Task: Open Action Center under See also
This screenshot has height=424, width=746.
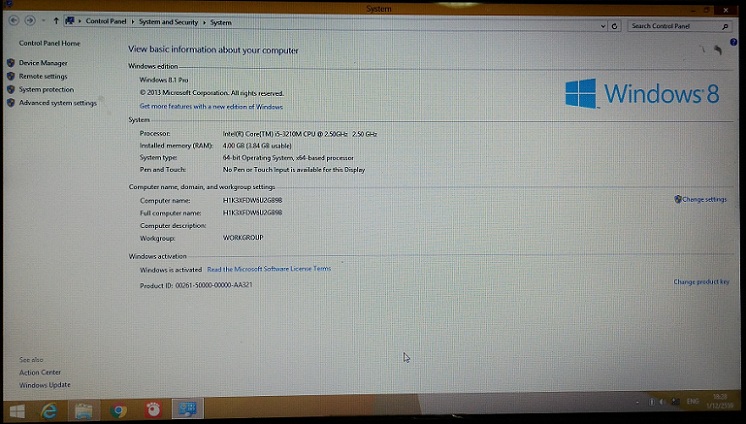Action: [x=40, y=373]
